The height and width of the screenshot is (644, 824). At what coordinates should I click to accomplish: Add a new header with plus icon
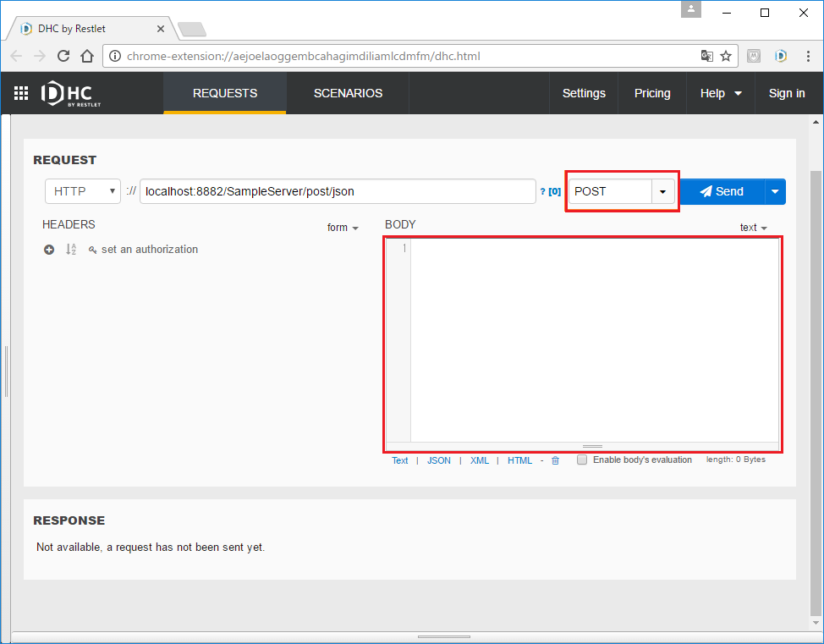coord(49,250)
